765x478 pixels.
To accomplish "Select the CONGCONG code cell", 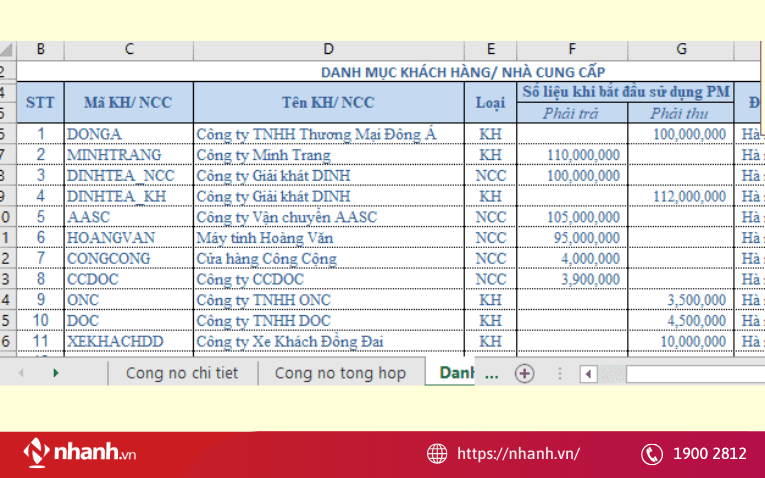I will pyautogui.click(x=129, y=259).
